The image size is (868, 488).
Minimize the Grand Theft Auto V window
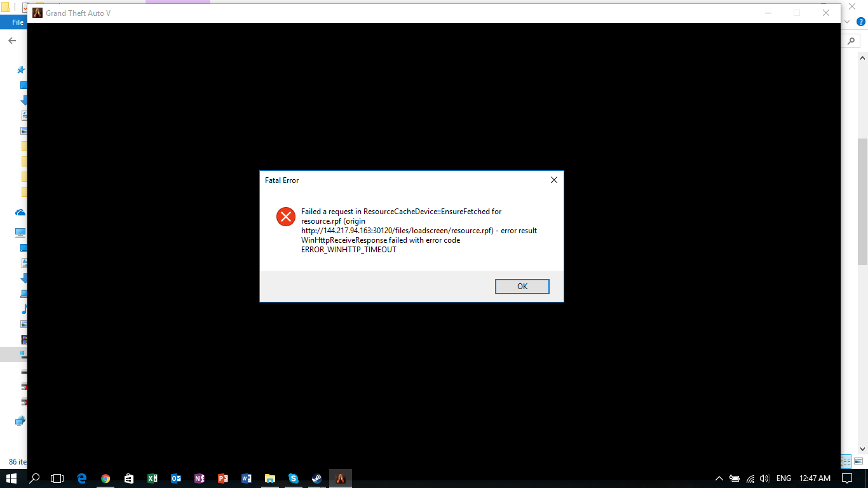tap(768, 13)
